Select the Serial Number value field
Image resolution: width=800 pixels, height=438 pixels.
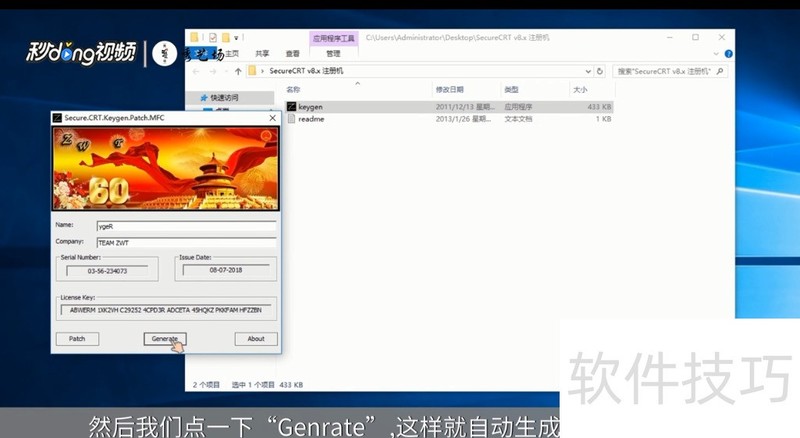point(107,271)
